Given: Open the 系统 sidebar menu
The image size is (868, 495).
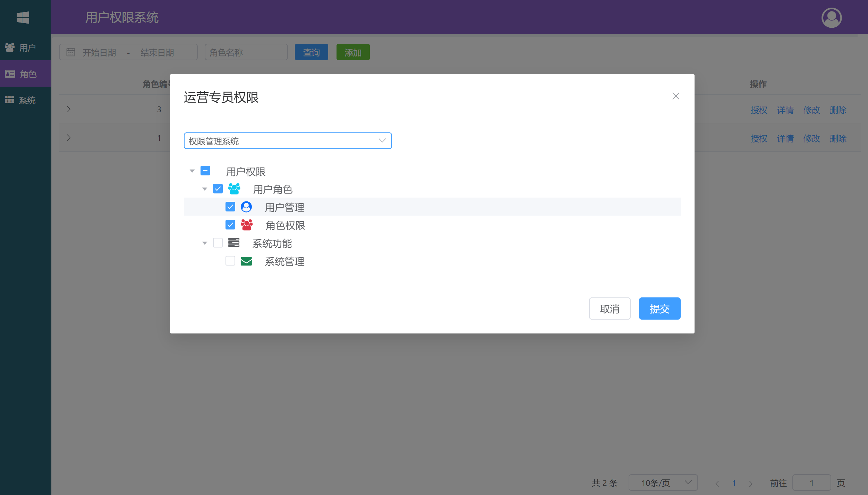Looking at the screenshot, I should pyautogui.click(x=25, y=100).
